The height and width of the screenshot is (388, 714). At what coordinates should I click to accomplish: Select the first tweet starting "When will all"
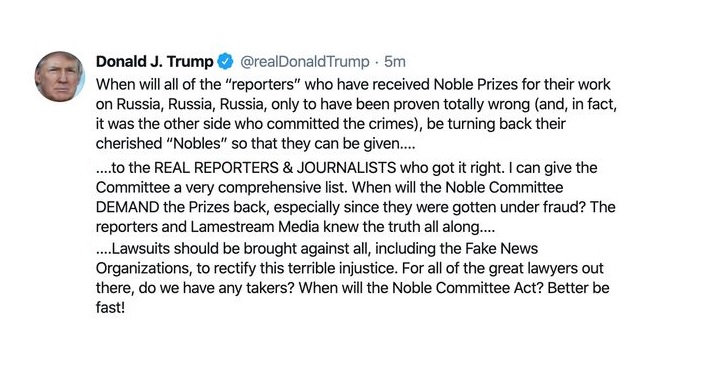coord(356,114)
